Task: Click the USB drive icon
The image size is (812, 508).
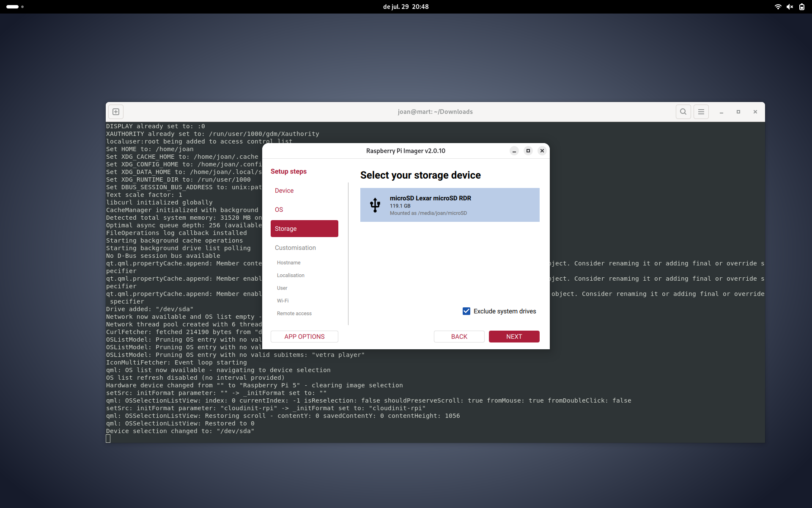Action: [x=375, y=205]
